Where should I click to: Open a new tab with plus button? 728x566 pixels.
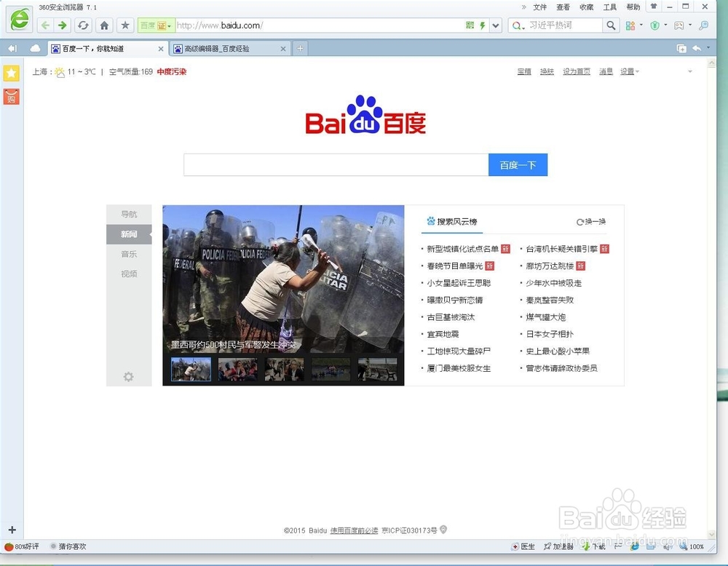pyautogui.click(x=301, y=48)
